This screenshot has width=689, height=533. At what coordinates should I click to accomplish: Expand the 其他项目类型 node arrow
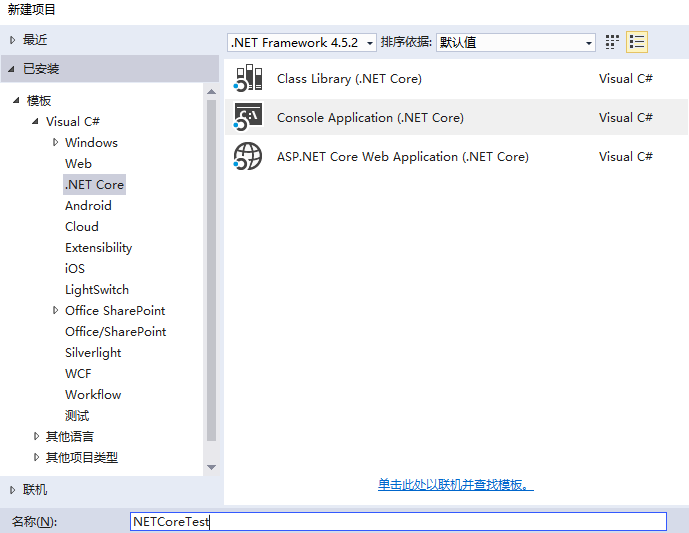pyautogui.click(x=36, y=457)
